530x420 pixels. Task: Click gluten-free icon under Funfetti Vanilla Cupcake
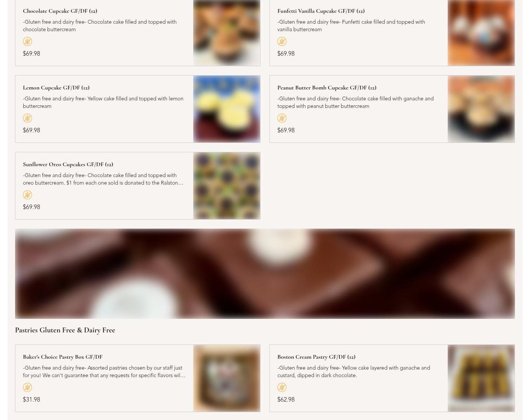pos(282,41)
